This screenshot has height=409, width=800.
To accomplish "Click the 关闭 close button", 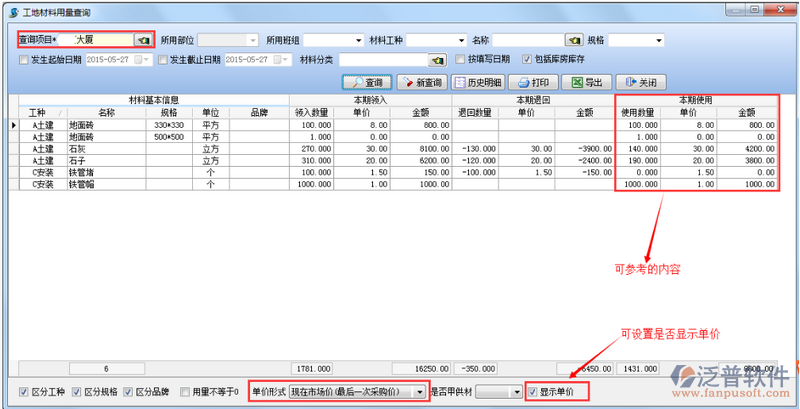I will (640, 83).
